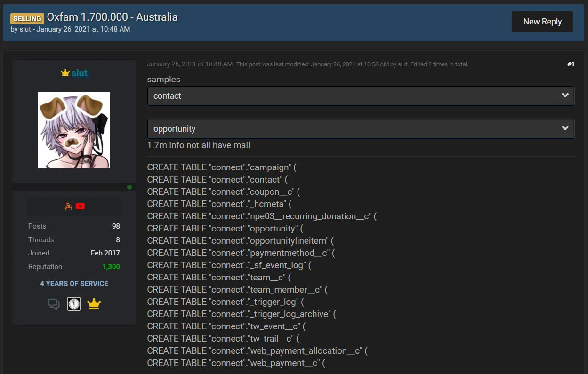Click the "team__c" table line
Viewport: 588px width, 374px height.
(219, 277)
